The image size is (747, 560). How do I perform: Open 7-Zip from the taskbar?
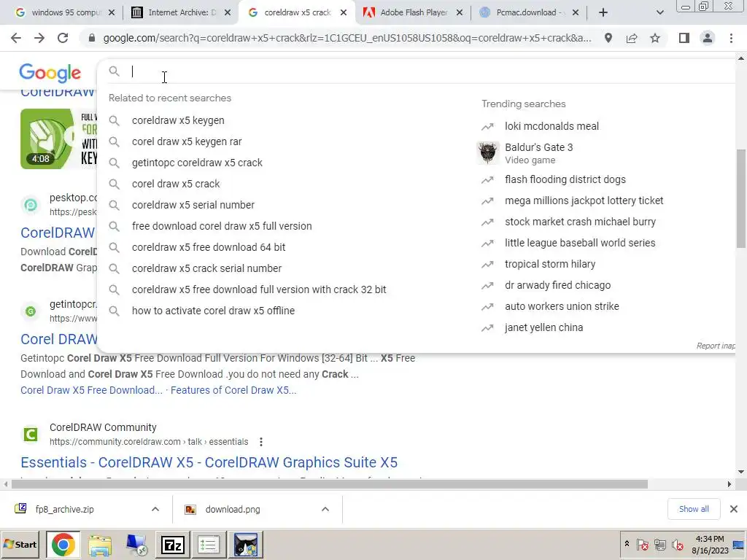172,544
